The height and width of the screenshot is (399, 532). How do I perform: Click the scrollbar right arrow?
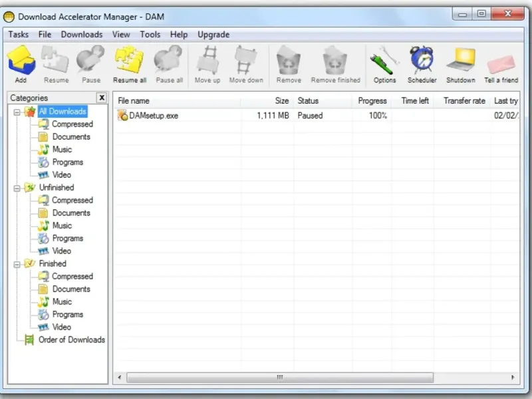(512, 377)
